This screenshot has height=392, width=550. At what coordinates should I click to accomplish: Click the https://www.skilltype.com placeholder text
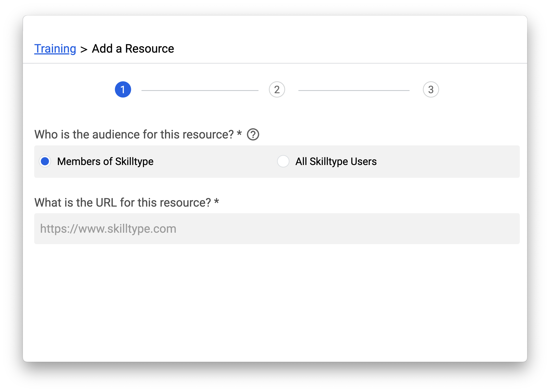(x=108, y=229)
